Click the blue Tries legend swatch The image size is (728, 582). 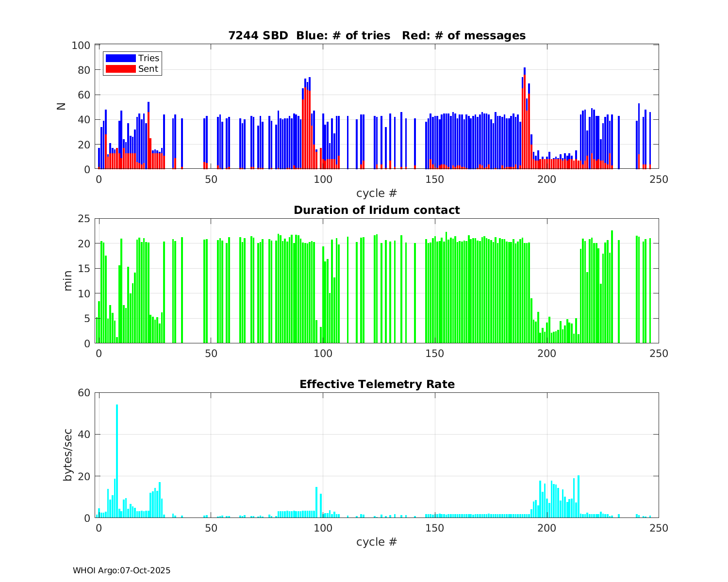click(x=120, y=58)
